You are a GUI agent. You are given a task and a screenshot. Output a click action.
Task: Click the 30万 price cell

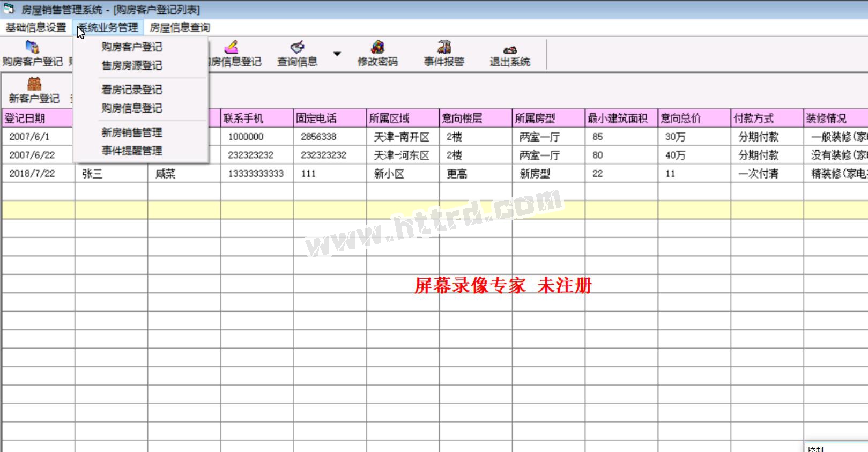[694, 137]
